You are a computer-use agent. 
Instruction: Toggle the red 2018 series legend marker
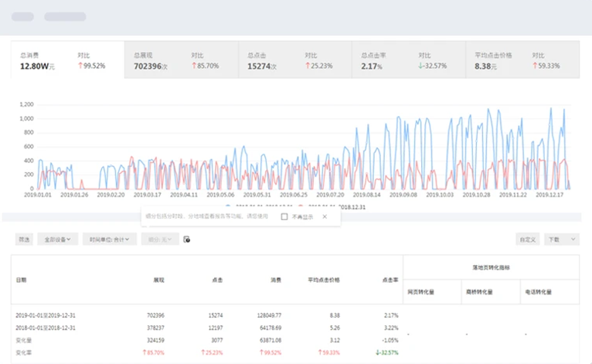pos(301,206)
